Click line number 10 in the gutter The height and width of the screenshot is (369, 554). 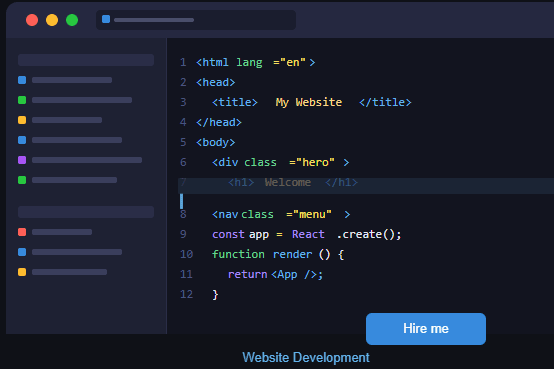(x=187, y=254)
